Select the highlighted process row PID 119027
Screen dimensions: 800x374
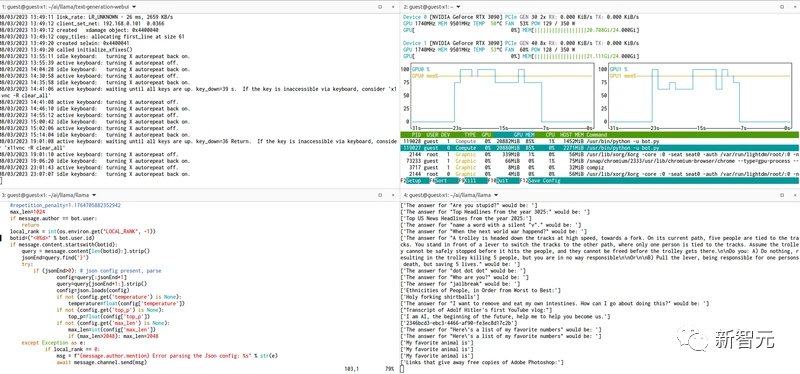tap(599, 147)
